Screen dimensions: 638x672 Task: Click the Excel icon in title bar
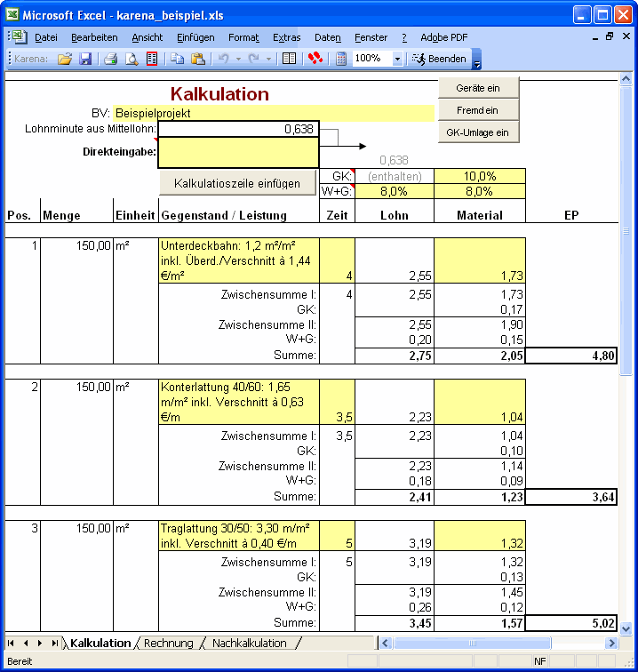[12, 15]
